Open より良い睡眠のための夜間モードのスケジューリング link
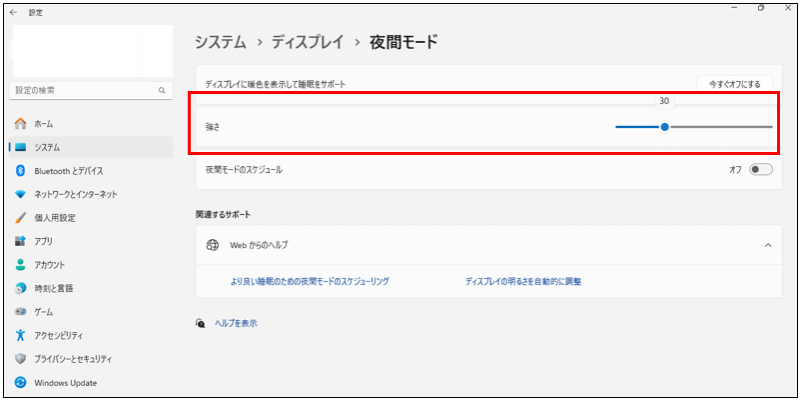Screen dimensions: 800x400 click(x=310, y=281)
